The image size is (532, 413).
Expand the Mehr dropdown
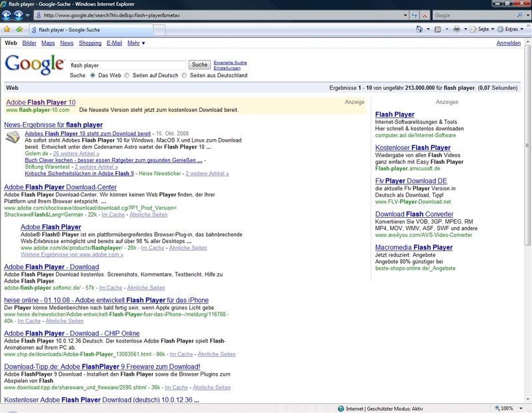136,43
